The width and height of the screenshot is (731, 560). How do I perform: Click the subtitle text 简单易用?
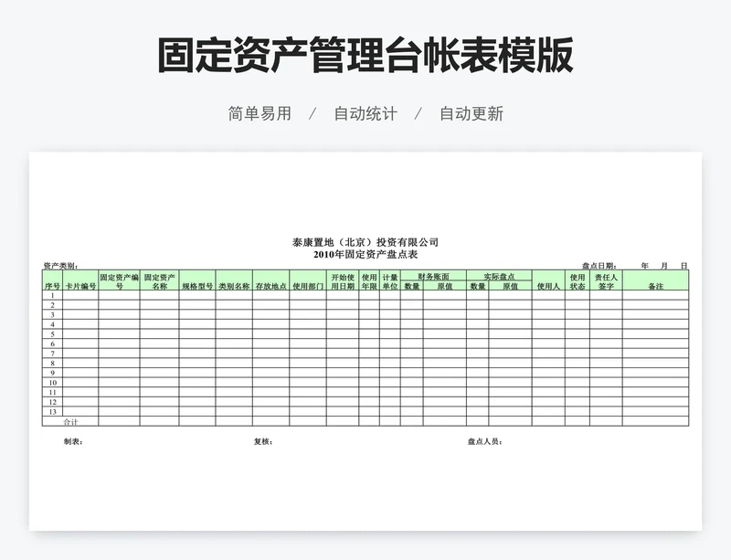pos(260,114)
